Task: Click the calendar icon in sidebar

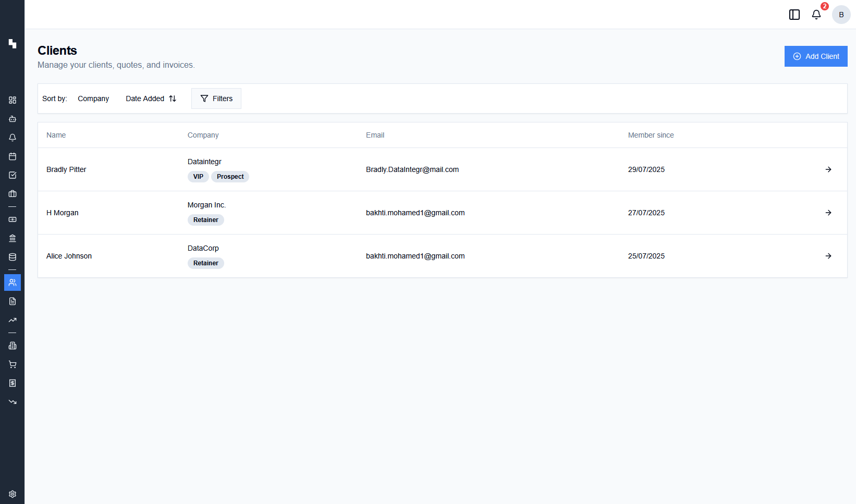Action: (x=13, y=156)
